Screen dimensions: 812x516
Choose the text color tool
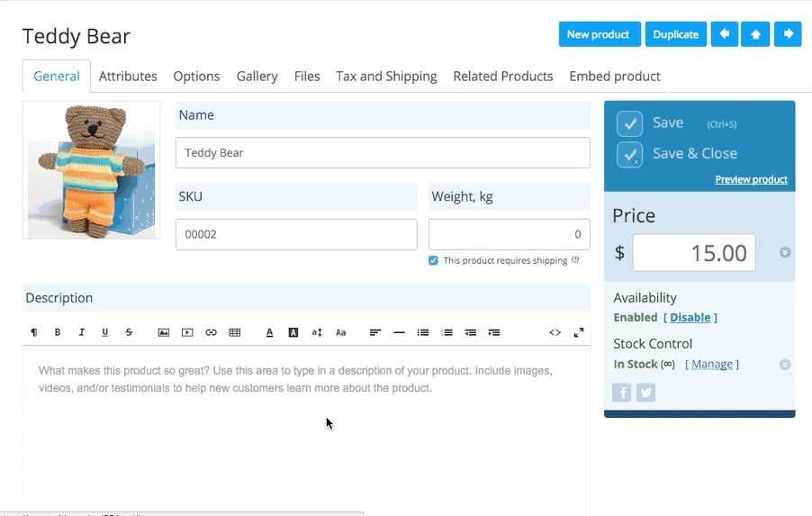[269, 332]
